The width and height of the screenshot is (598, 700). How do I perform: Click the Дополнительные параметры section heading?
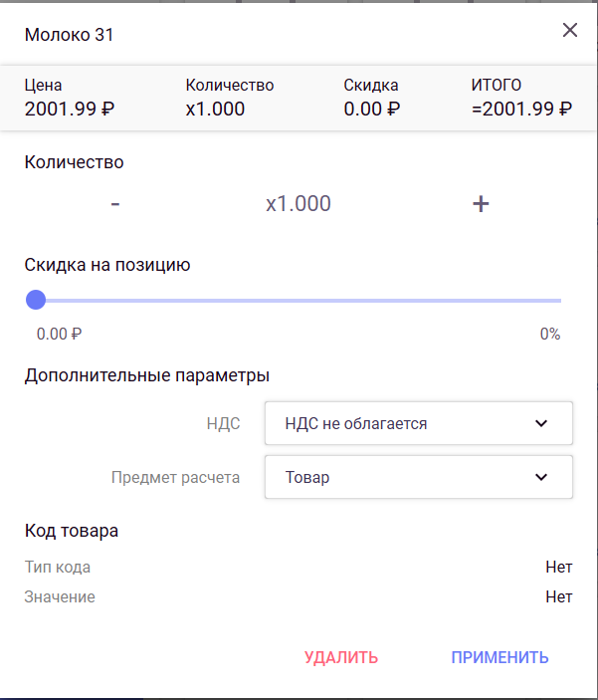147,375
